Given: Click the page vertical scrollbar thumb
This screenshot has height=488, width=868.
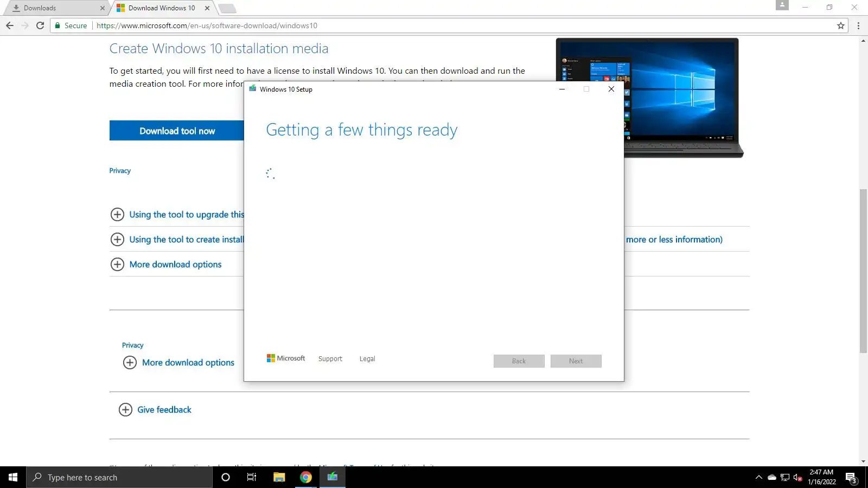Looking at the screenshot, I should 863,271.
